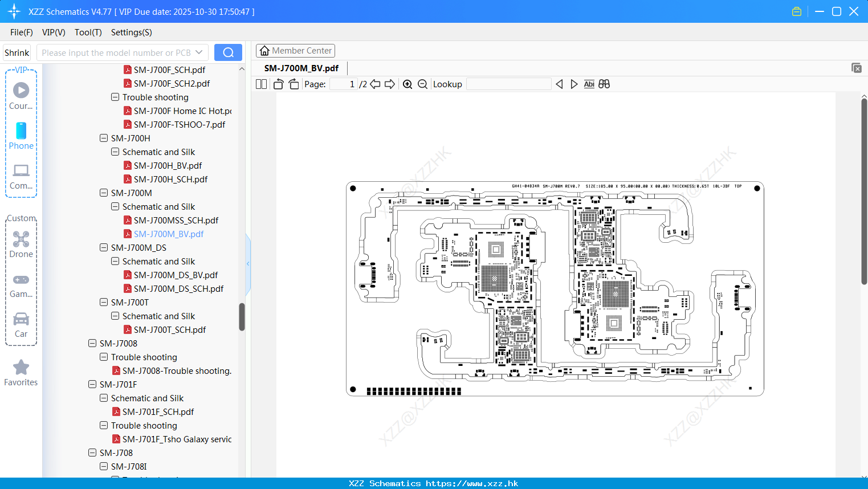Select the SM-J700M_BV.pdf tab
The height and width of the screenshot is (489, 868).
301,68
